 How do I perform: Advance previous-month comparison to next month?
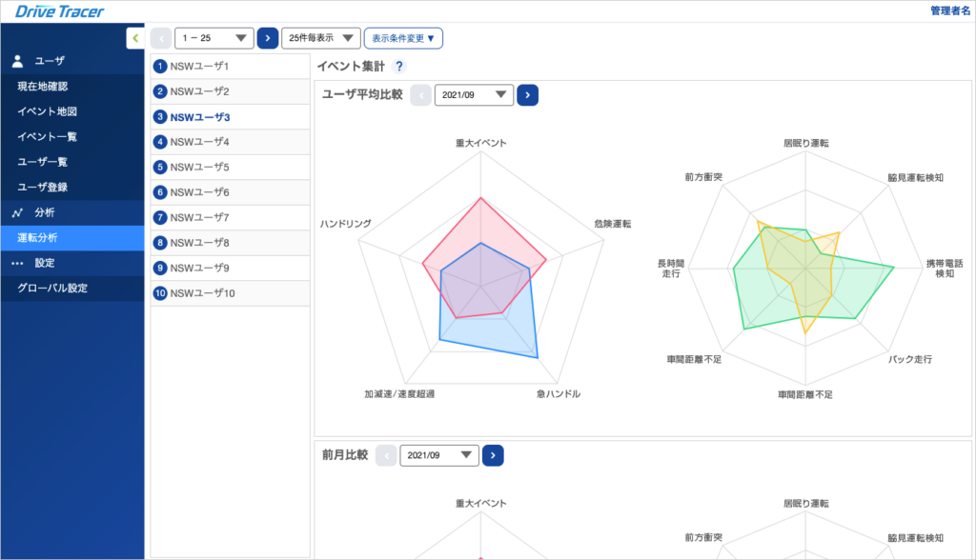click(x=493, y=455)
